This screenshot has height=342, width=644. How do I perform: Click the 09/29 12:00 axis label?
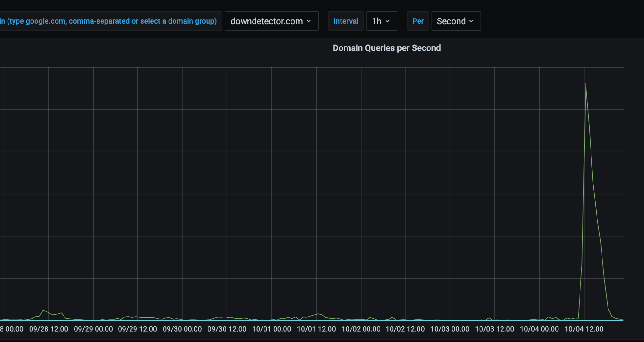pos(137,329)
